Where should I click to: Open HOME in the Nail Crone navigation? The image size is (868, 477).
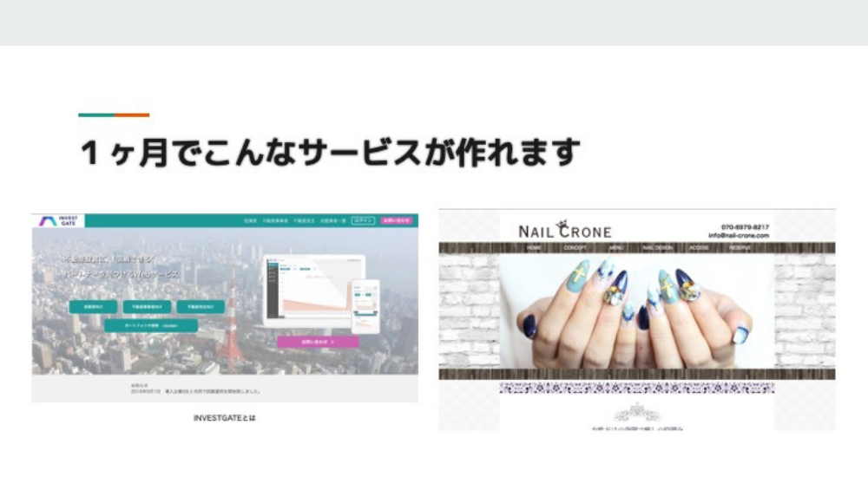click(534, 248)
